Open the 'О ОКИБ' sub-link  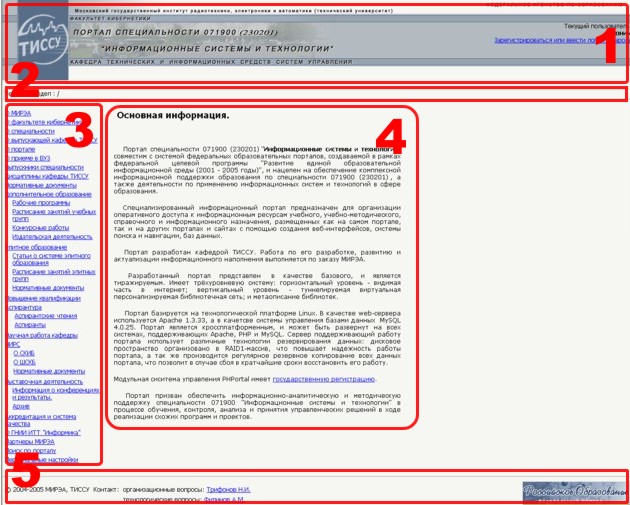pyautogui.click(x=24, y=354)
